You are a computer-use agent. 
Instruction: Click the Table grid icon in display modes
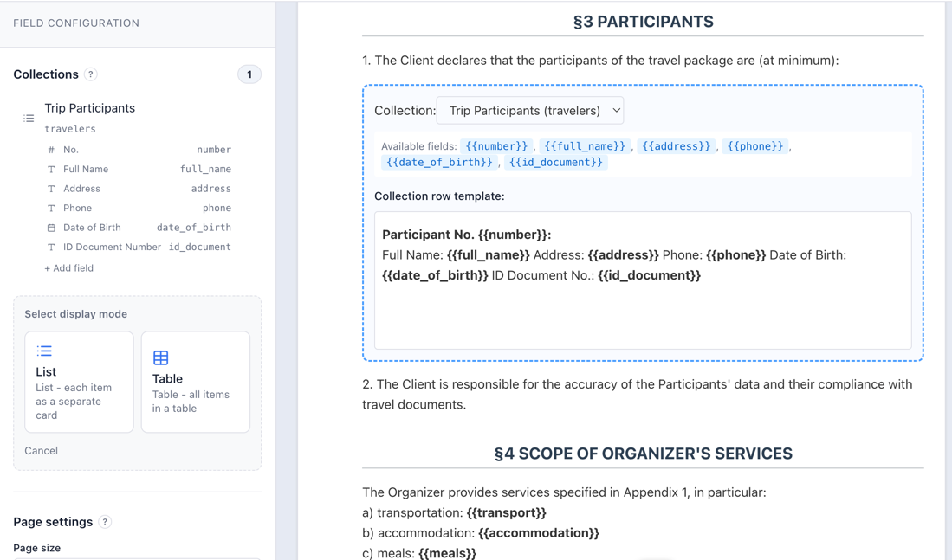pyautogui.click(x=160, y=356)
